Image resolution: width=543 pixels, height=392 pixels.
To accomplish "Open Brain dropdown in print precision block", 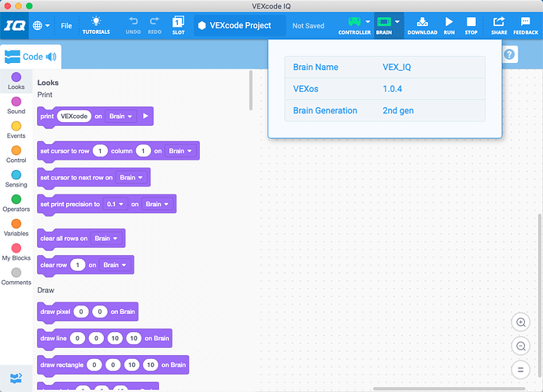I will pyautogui.click(x=157, y=205).
